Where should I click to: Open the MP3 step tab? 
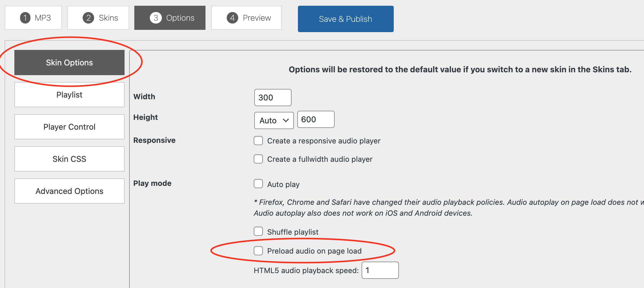pos(33,18)
